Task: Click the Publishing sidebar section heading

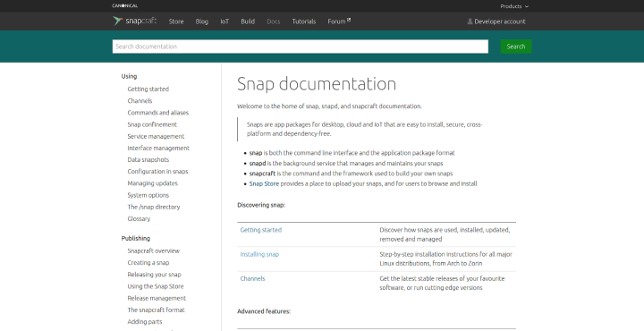Action: click(136, 239)
